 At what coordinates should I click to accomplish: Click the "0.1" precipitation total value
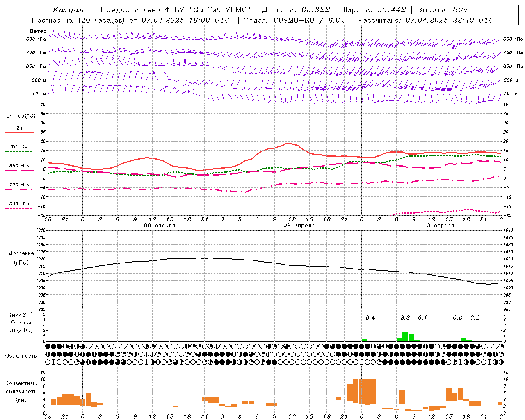coord(422,317)
